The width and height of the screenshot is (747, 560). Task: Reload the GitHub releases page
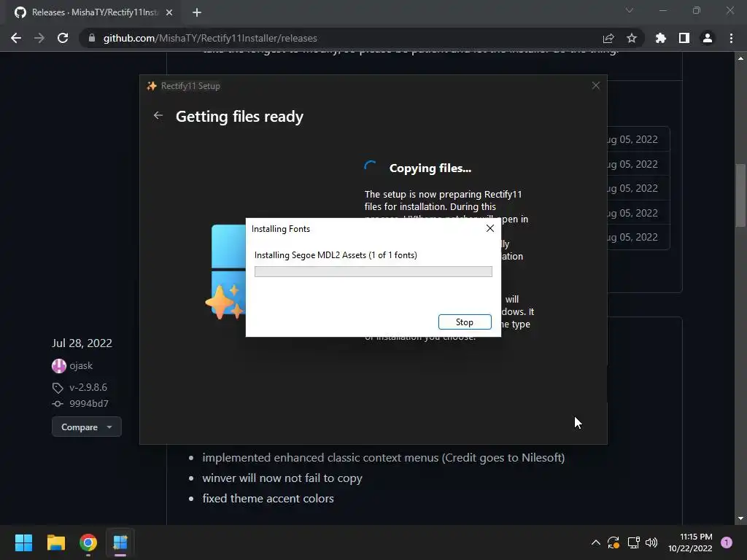[x=63, y=38]
